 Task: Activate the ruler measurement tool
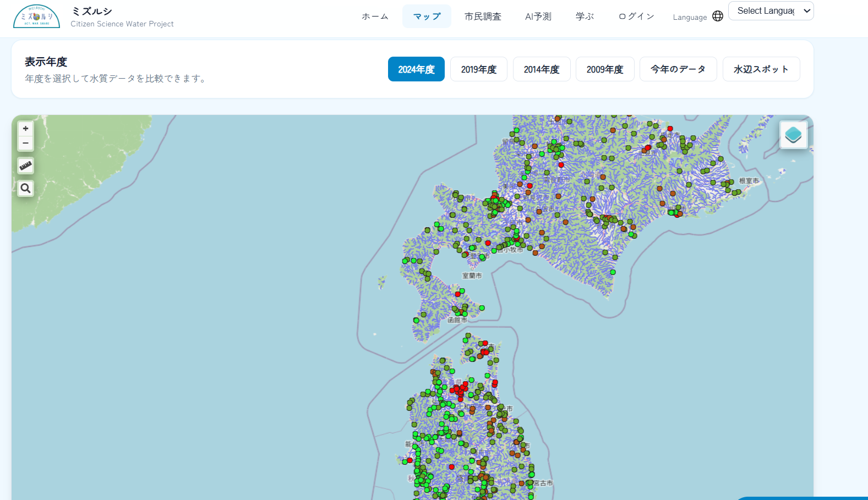click(x=25, y=166)
